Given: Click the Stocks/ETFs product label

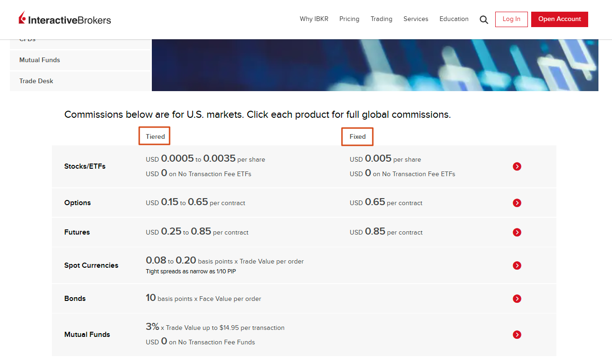Looking at the screenshot, I should click(85, 166).
